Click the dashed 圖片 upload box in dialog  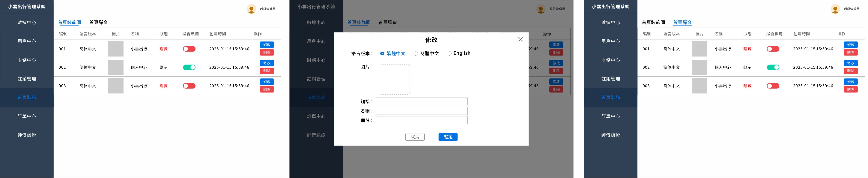click(395, 80)
